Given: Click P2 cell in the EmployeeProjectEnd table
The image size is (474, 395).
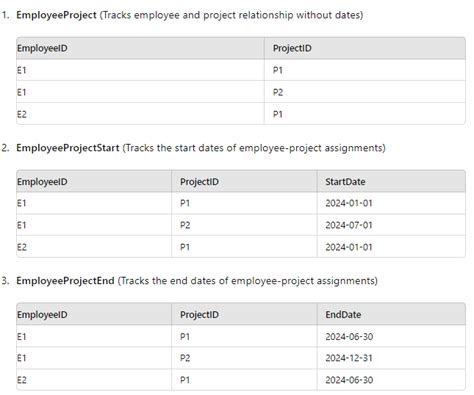Looking at the screenshot, I should pos(185,358).
